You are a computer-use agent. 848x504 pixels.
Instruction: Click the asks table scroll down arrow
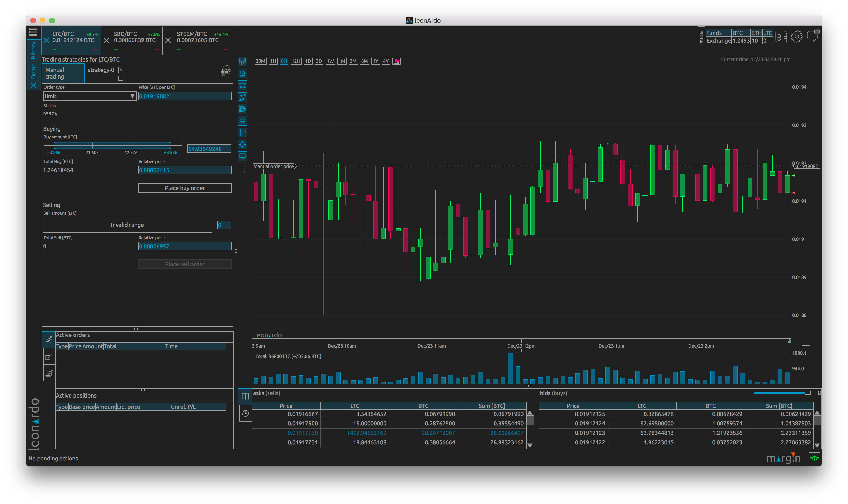coord(530,446)
